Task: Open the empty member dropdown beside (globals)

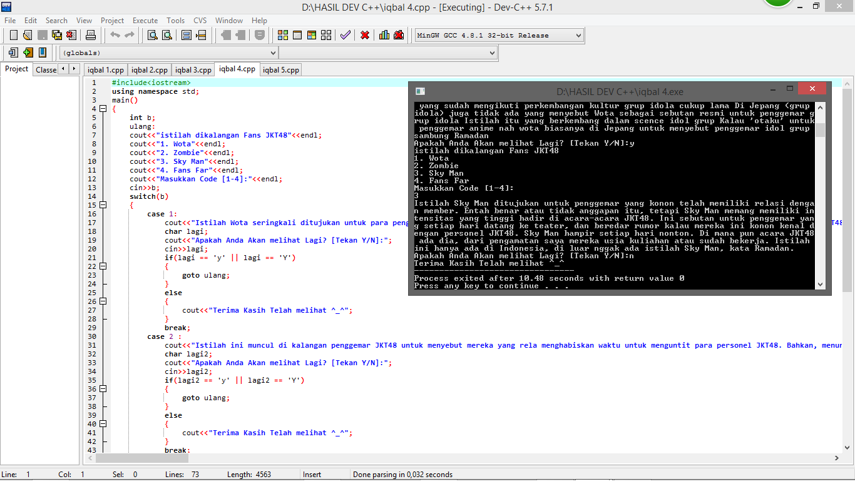Action: pyautogui.click(x=388, y=53)
